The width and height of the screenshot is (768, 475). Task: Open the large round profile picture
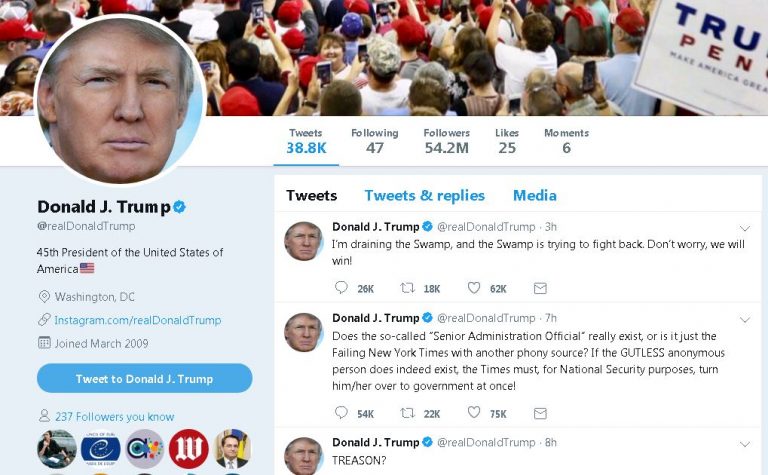click(x=120, y=100)
